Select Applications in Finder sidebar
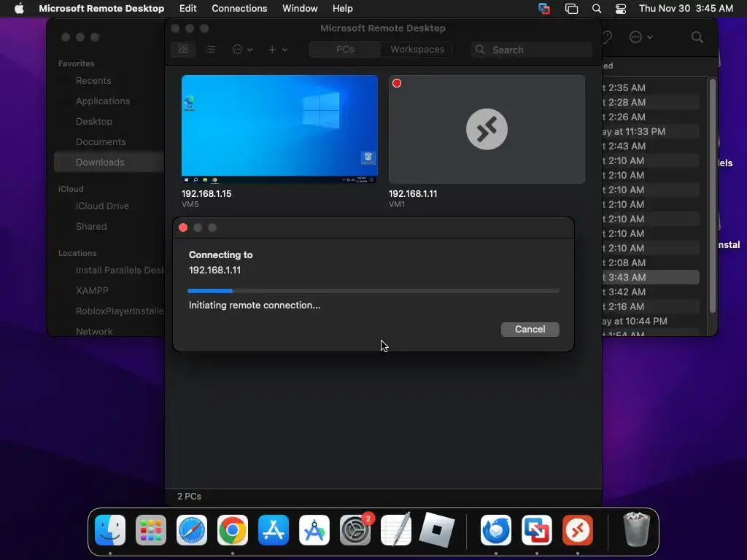747x560 pixels. (103, 101)
